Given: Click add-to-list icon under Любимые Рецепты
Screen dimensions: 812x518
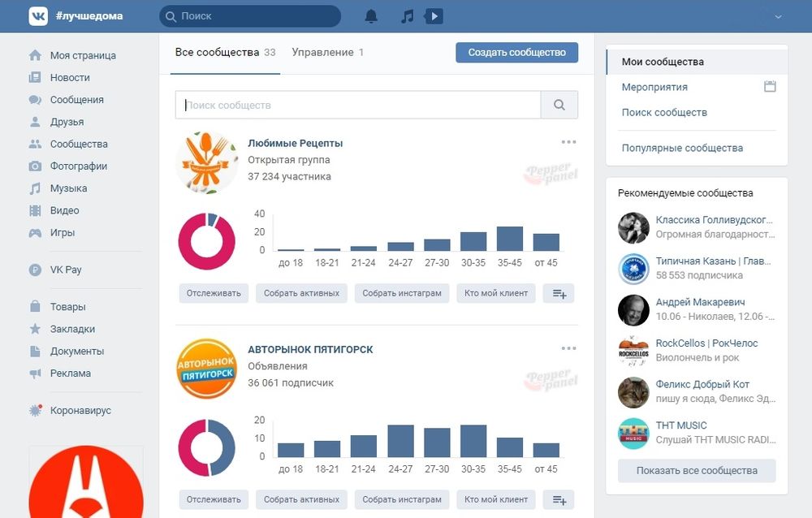Looking at the screenshot, I should tap(559, 293).
